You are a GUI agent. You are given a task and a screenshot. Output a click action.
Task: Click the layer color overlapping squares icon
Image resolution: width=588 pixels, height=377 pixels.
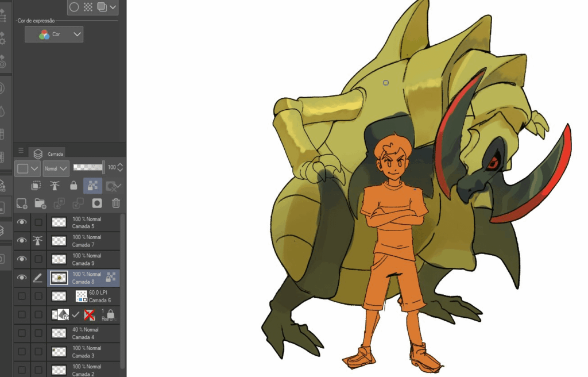point(102,7)
